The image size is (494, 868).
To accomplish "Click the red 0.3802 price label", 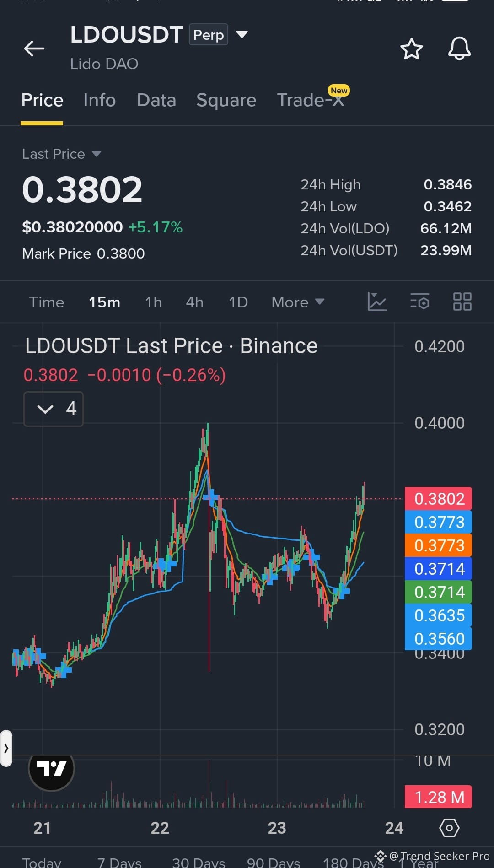I will 438,499.
